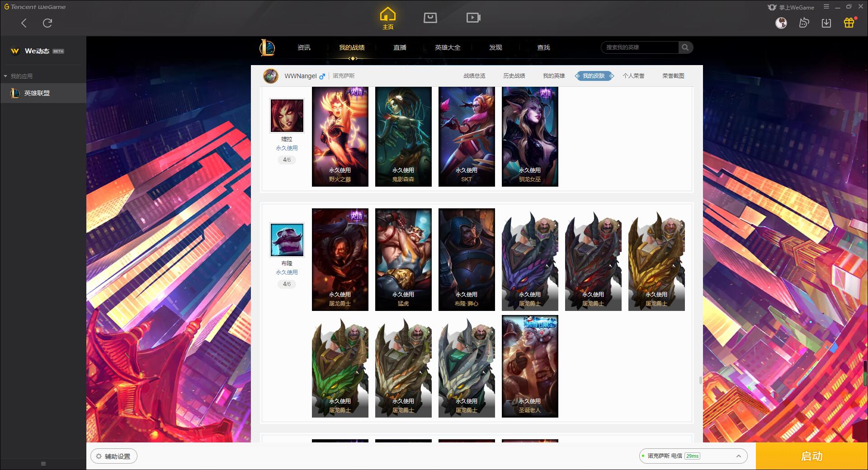This screenshot has width=868, height=470.
Task: Open the SKT skin card
Action: (x=467, y=136)
